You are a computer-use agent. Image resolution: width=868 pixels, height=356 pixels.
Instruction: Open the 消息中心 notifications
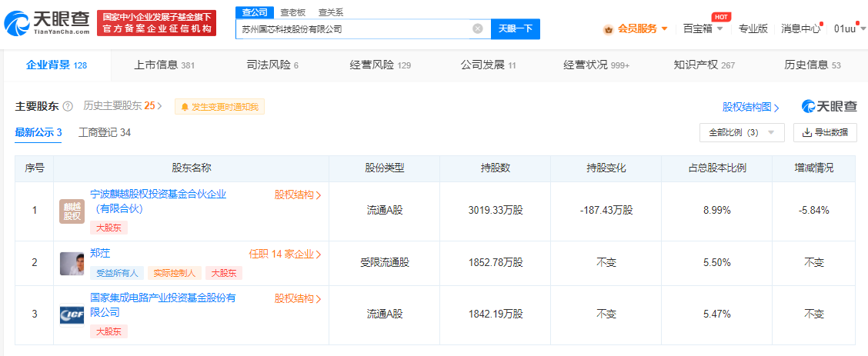[x=800, y=28]
